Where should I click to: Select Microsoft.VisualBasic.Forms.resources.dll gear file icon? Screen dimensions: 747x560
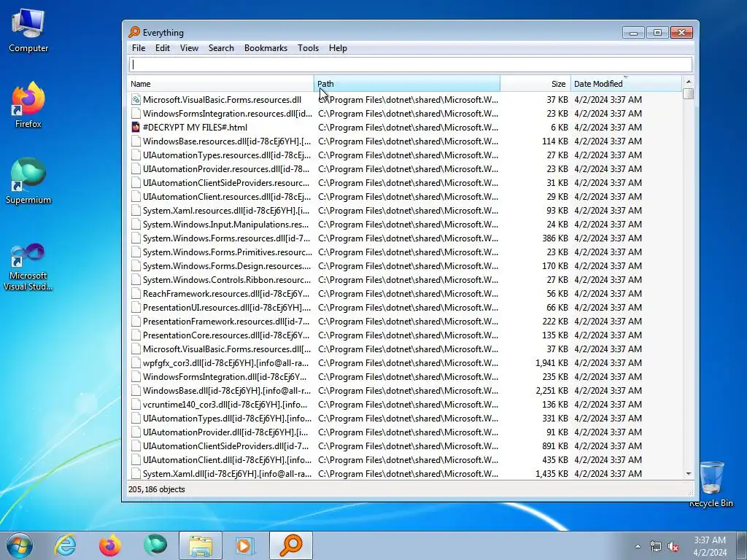136,99
